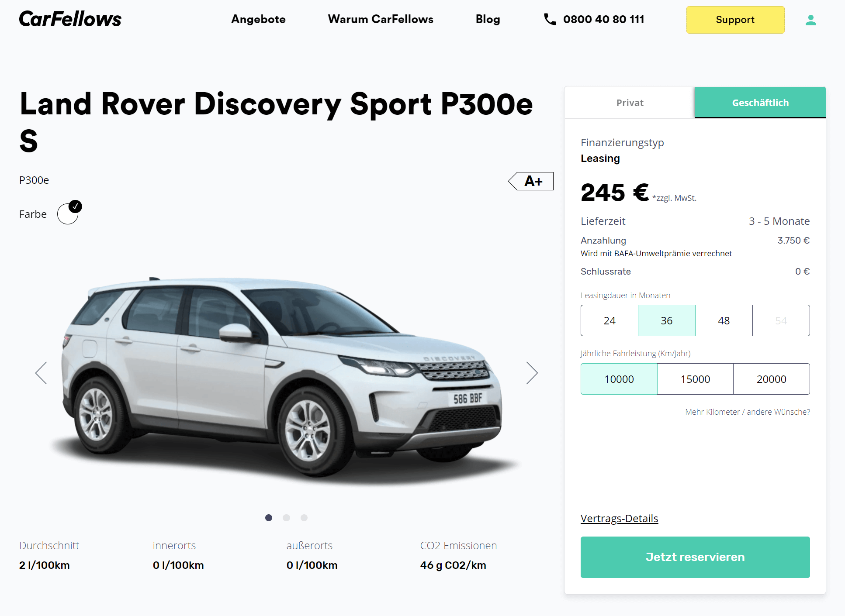Open the Vertrags-Details link

tap(619, 518)
